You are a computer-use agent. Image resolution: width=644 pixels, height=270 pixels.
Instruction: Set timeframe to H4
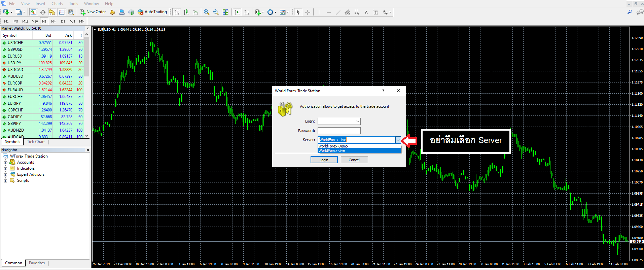coord(53,21)
